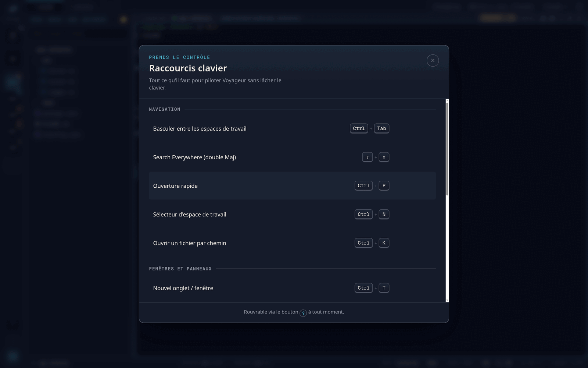Viewport: 588px width, 368px height.
Task: Click the K key cap
Action: point(384,243)
